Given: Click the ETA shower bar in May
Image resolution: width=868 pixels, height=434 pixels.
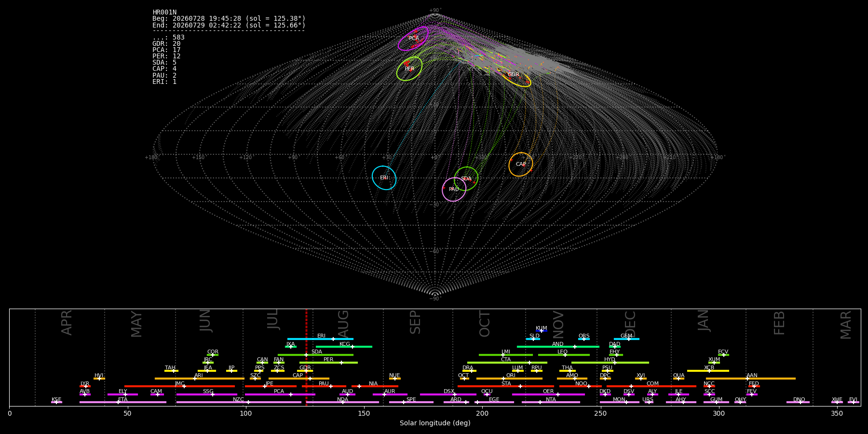Looking at the screenshot, I should click(x=123, y=402).
